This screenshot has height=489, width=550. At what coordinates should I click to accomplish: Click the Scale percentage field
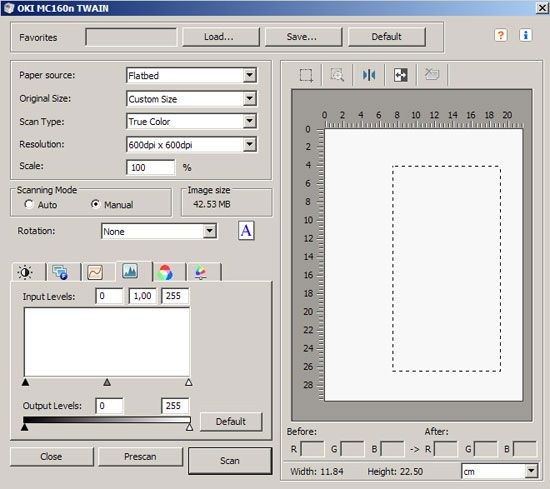(151, 167)
